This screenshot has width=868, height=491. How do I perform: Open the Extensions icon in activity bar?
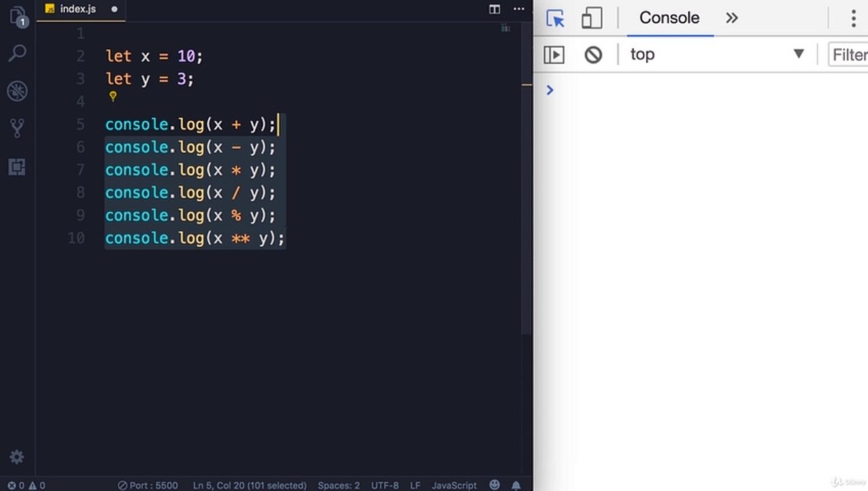click(x=18, y=166)
